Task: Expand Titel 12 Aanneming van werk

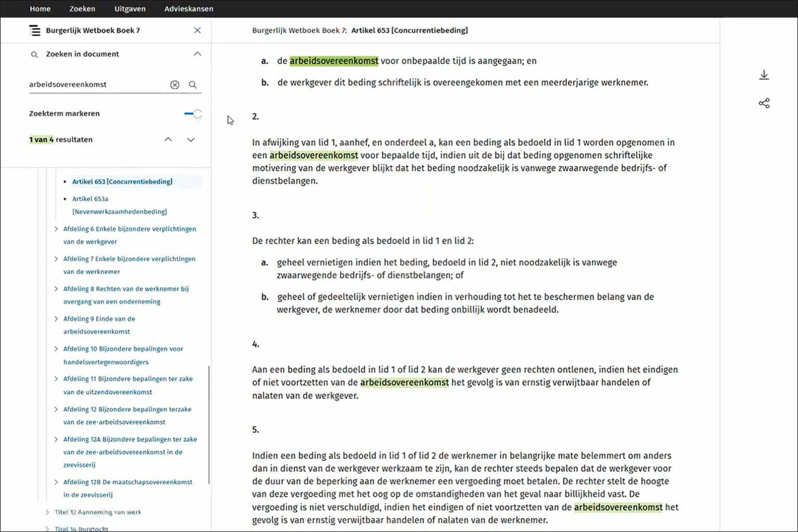Action: point(47,512)
